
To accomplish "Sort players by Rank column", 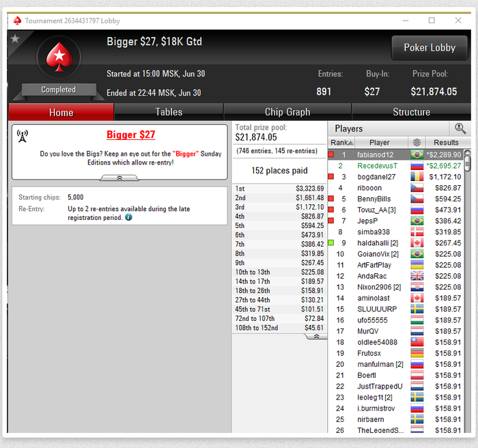I will pos(341,143).
